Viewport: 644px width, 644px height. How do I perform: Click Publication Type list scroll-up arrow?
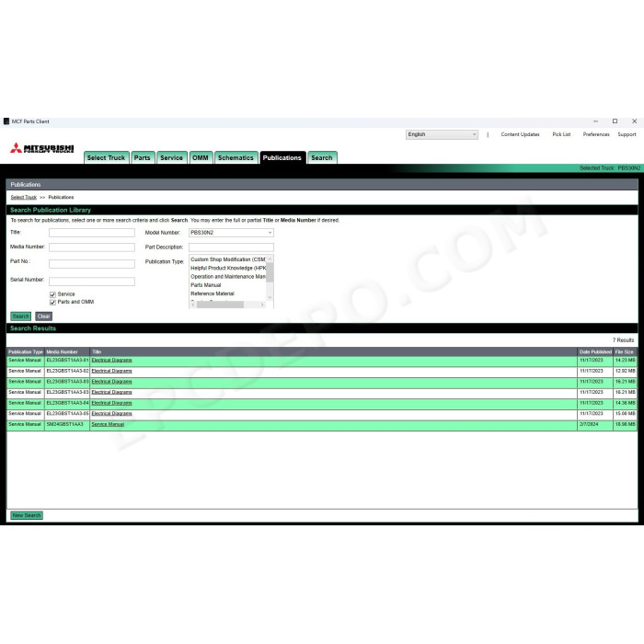(x=270, y=259)
